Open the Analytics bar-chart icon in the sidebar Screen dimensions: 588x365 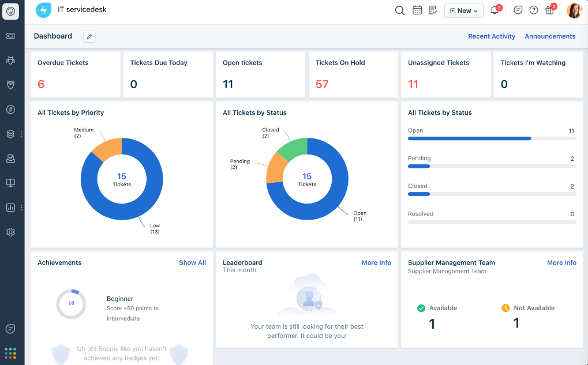point(10,207)
